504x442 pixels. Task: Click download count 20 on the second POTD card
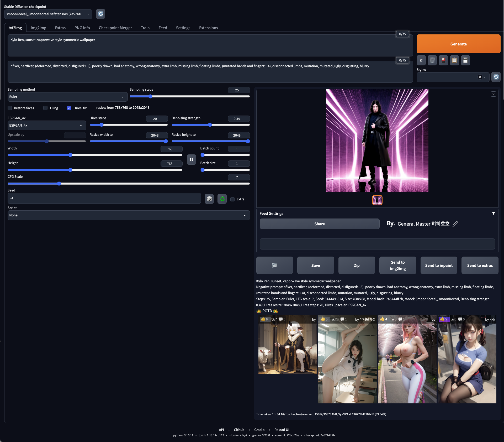pos(335,319)
